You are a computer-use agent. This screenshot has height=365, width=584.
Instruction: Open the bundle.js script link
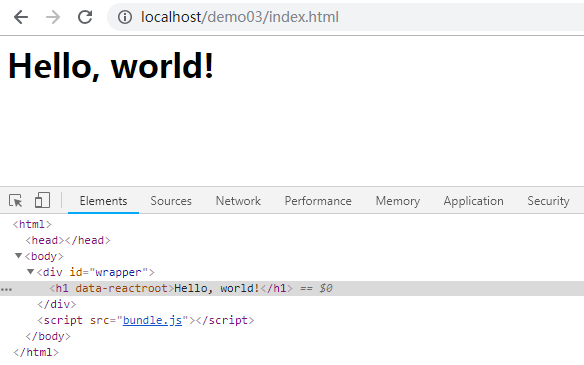click(152, 320)
